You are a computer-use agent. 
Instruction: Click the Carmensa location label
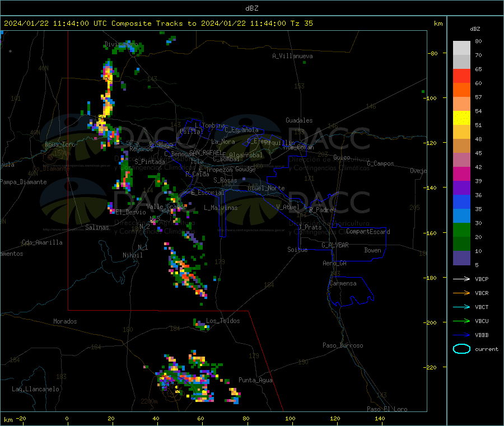(343, 283)
